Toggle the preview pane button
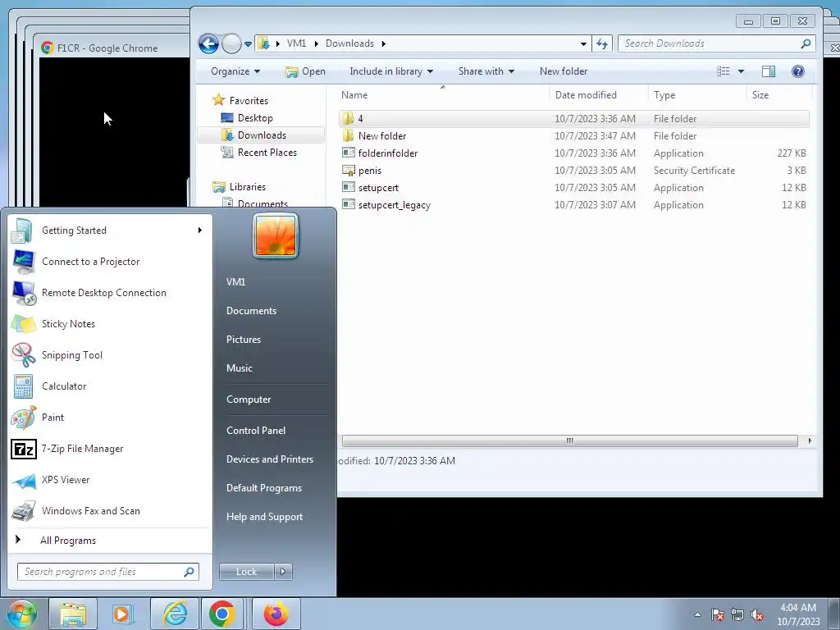This screenshot has height=630, width=840. click(768, 71)
